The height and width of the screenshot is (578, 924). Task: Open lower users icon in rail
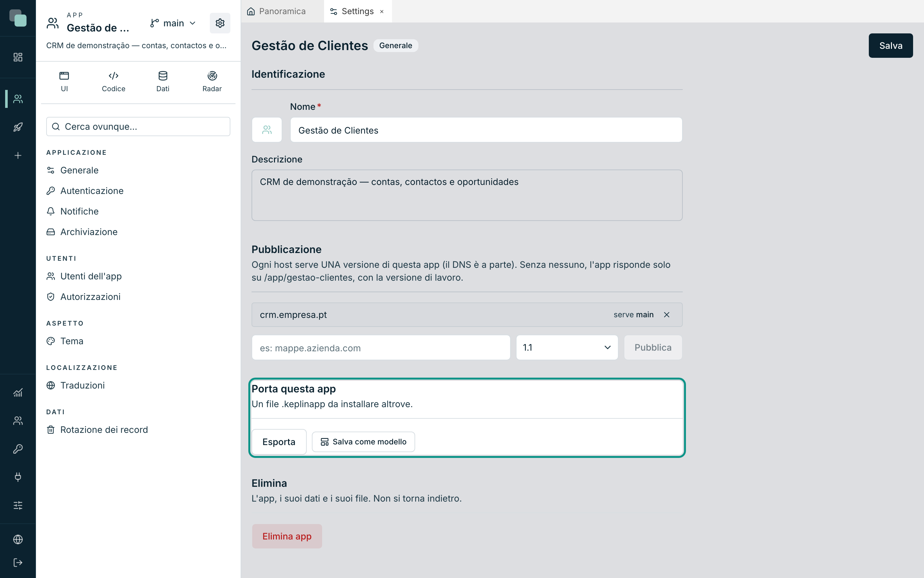pos(18,421)
